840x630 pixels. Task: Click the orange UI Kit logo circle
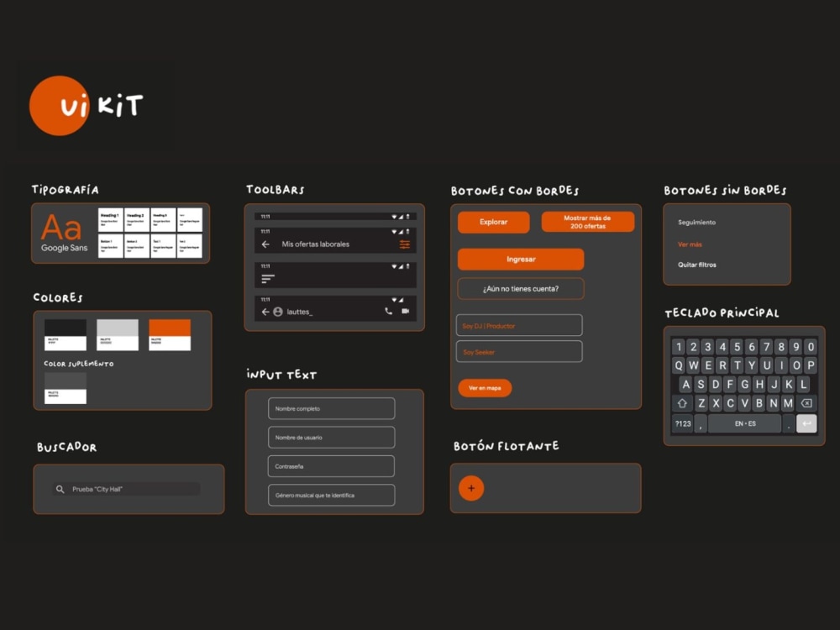pos(59,106)
